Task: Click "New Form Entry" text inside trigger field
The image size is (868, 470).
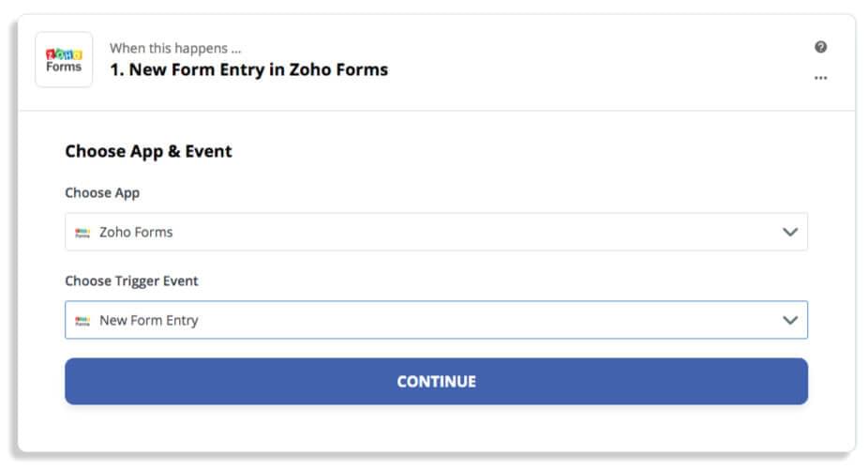Action: click(x=149, y=320)
